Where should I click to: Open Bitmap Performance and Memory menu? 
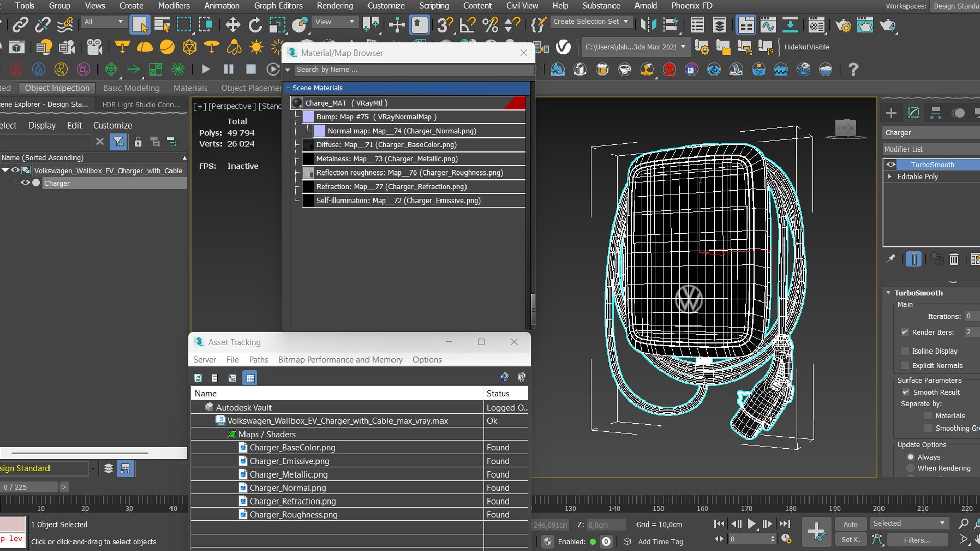(x=340, y=360)
